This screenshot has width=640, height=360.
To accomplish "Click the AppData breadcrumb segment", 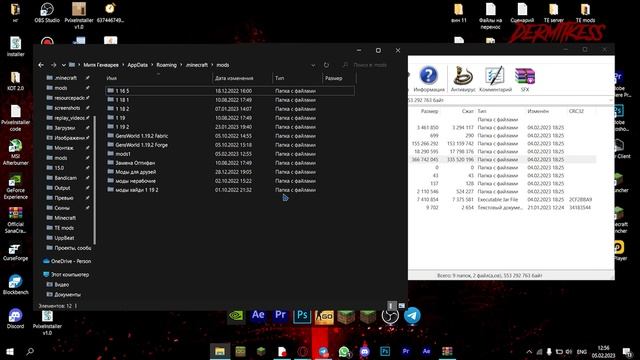I will tap(138, 65).
